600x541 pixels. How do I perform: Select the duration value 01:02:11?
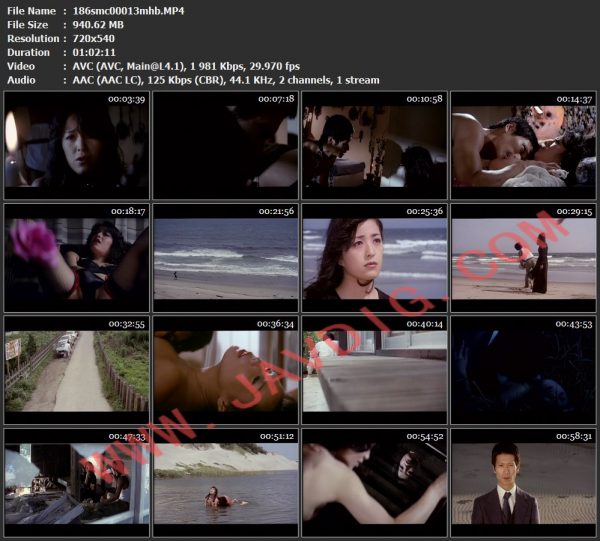coord(94,52)
